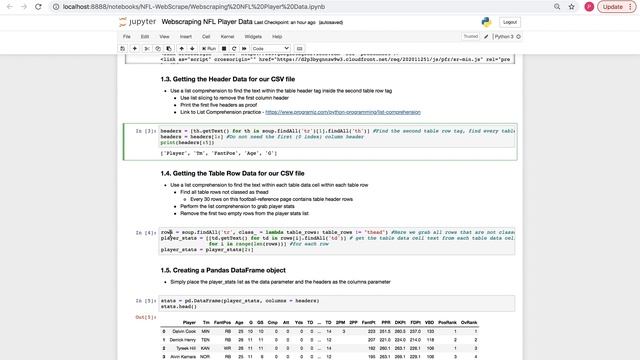Click the Alvin Kamara table row
Image resolution: width=640 pixels, height=360 pixels.
pyautogui.click(x=319, y=357)
